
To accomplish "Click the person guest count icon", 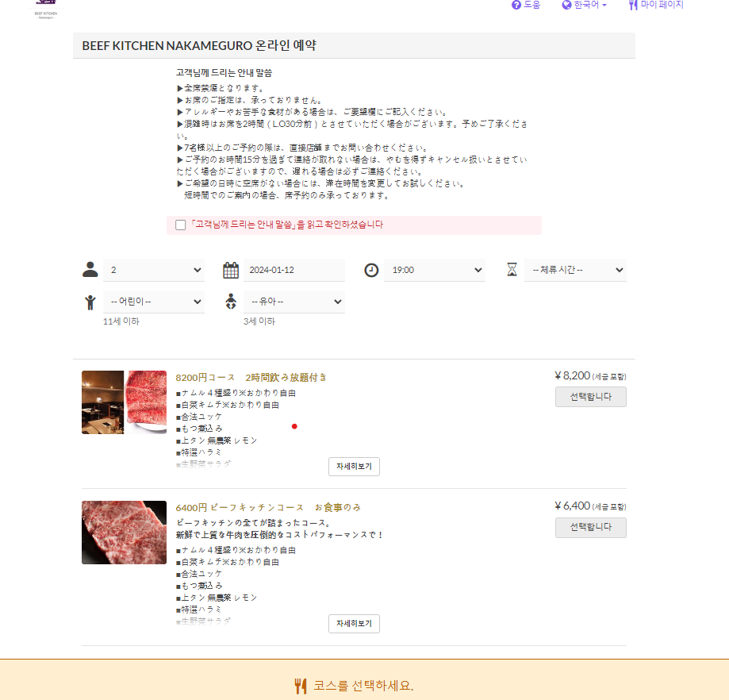I will 90,270.
